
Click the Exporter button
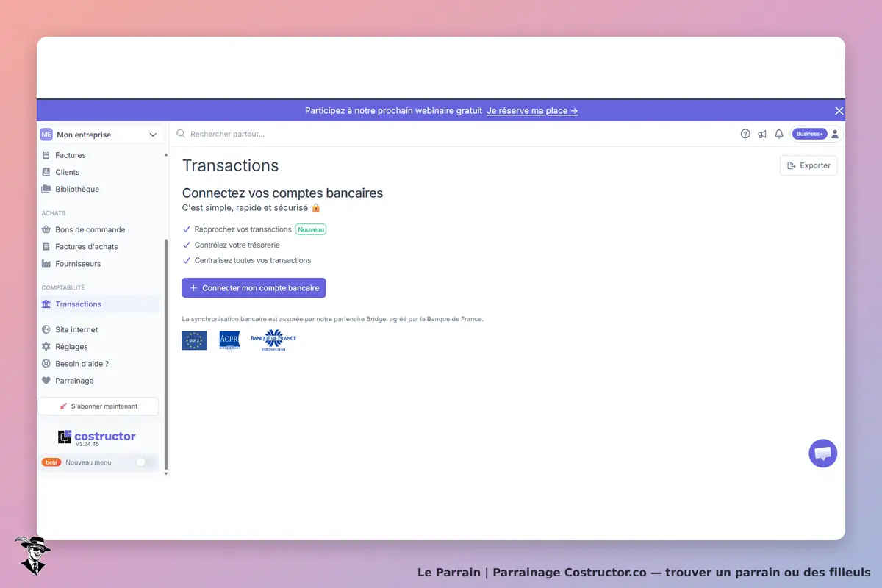coord(808,165)
